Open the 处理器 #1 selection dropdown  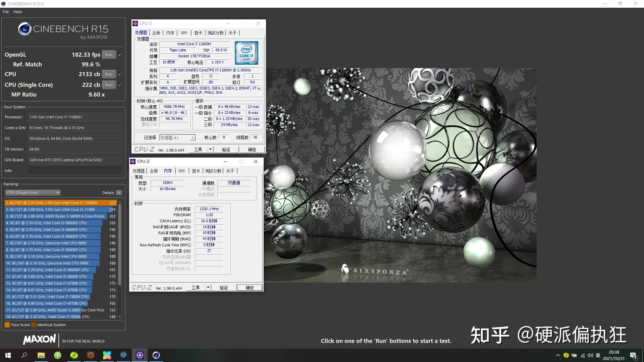[192, 137]
